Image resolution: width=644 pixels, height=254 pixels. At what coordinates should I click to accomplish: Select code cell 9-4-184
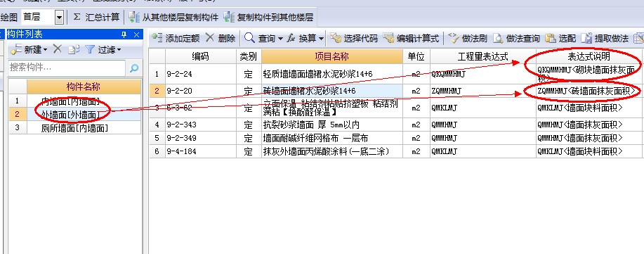tap(201, 151)
